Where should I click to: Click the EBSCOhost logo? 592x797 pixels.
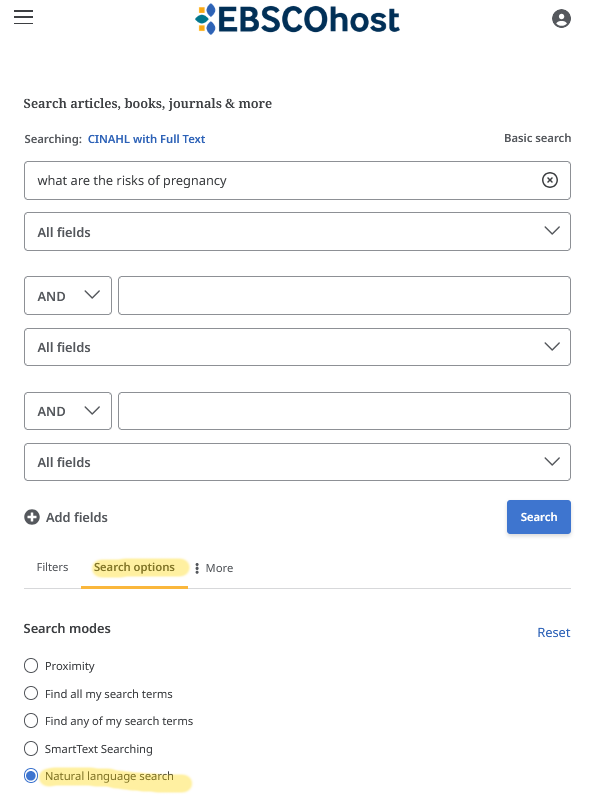297,19
